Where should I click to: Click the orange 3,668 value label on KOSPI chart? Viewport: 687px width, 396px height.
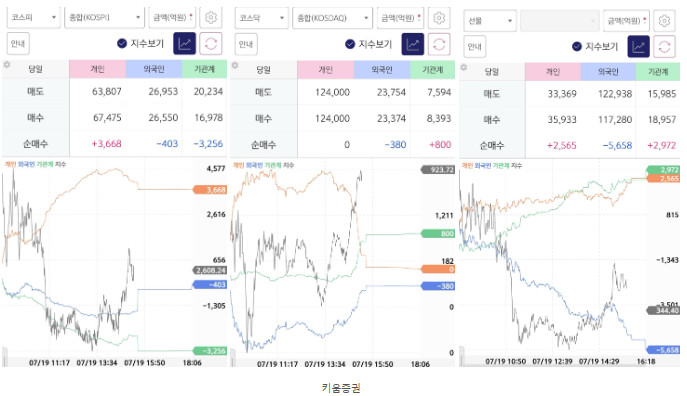point(210,190)
